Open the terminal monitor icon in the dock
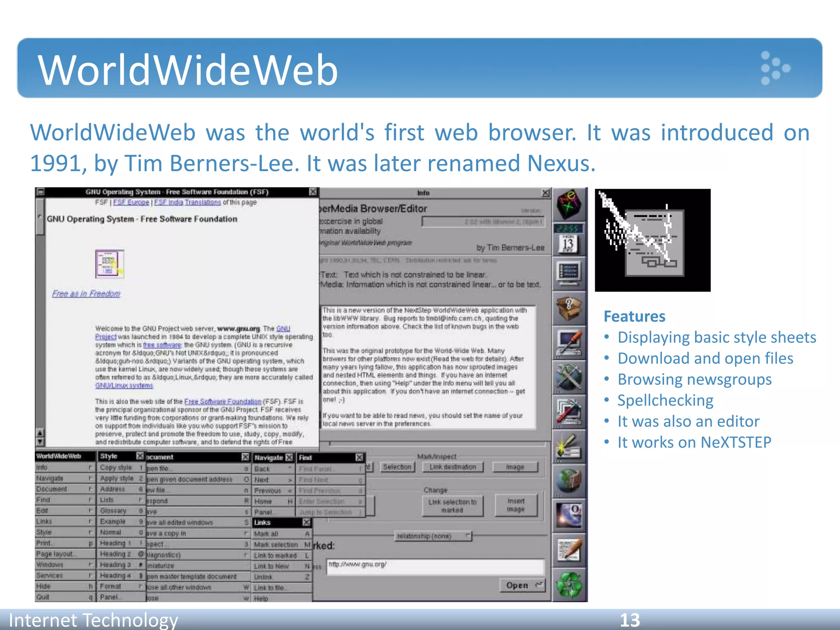 point(569,273)
